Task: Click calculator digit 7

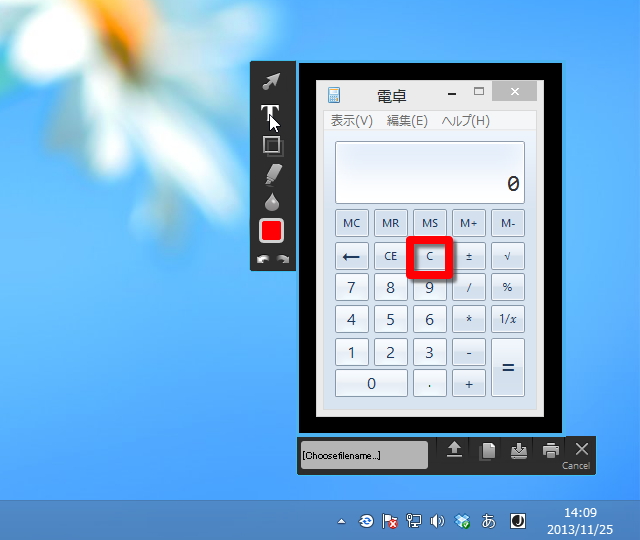Action: tap(351, 287)
